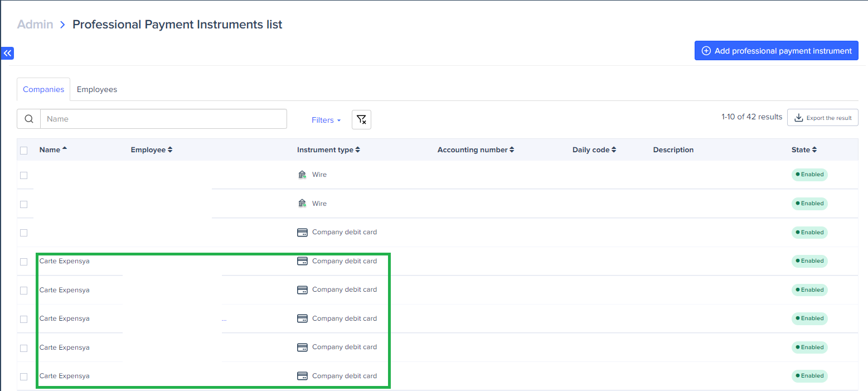Collapse sidebar with double chevron icon
The height and width of the screenshot is (391, 868).
point(7,53)
